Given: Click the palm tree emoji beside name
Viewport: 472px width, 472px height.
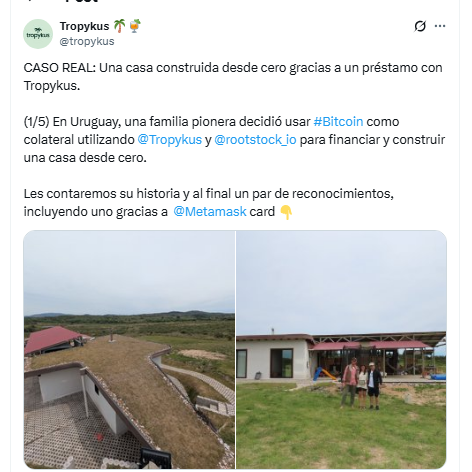Looking at the screenshot, I should [x=119, y=26].
